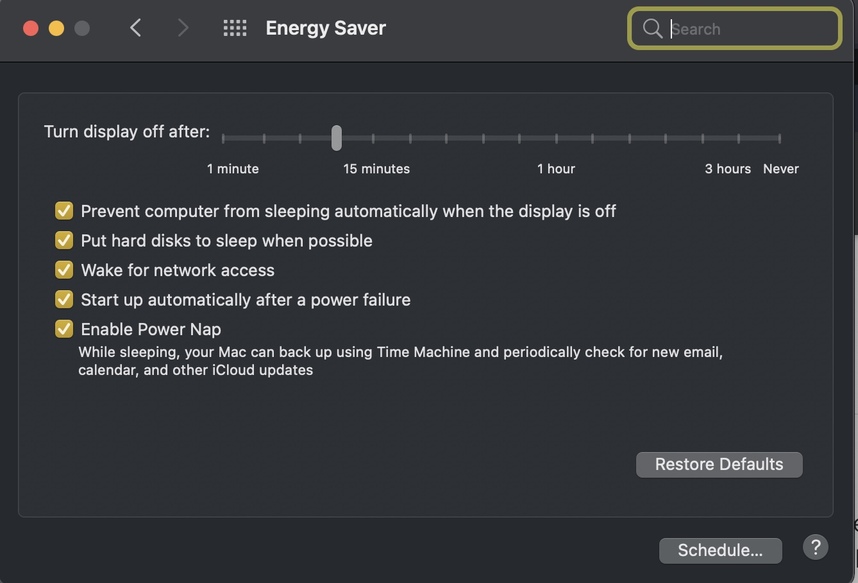Focus the Search text field

click(750, 29)
